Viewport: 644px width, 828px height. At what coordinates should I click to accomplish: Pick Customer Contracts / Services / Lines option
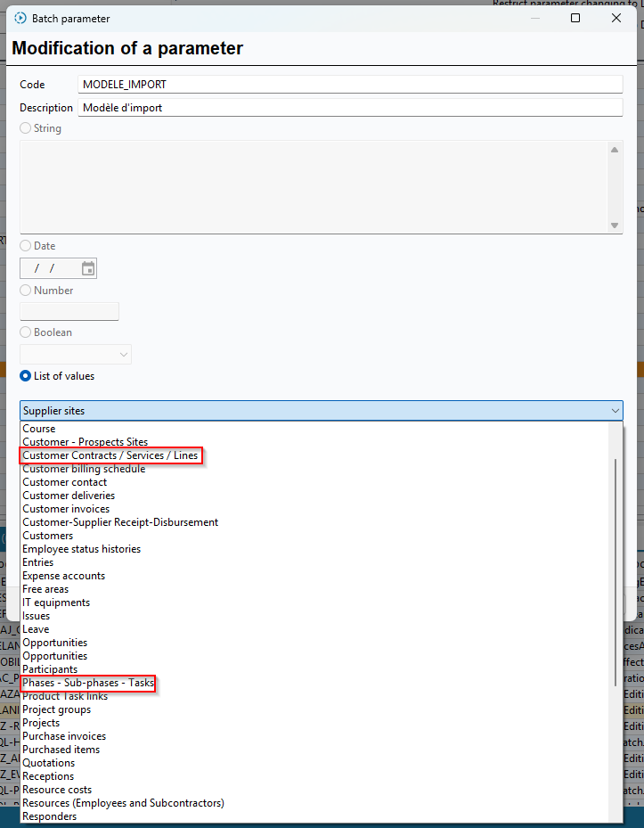click(110, 455)
